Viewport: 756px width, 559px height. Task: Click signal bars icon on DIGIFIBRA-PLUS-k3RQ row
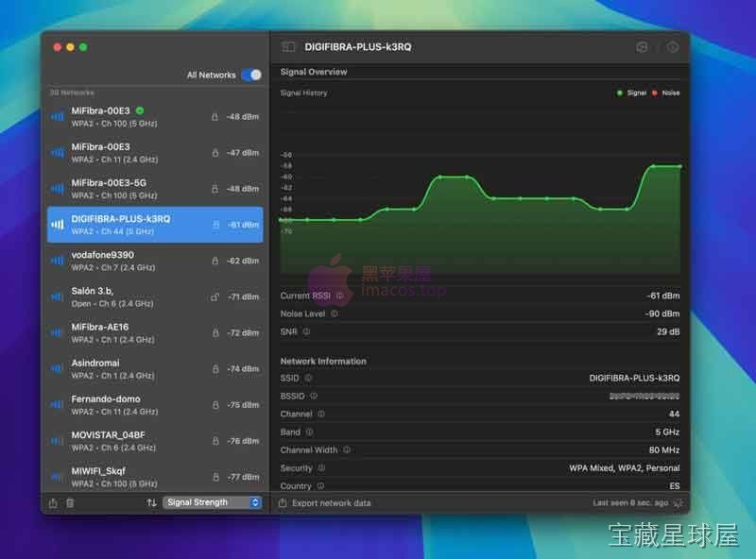tap(58, 225)
